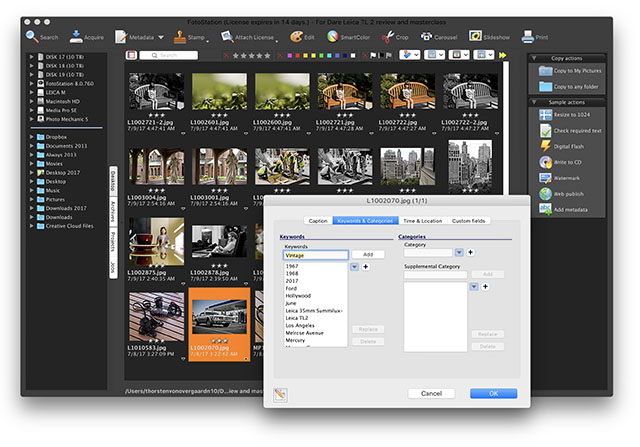Open the Custom fields tab
Viewport: 640px width, 447px height.
[469, 220]
